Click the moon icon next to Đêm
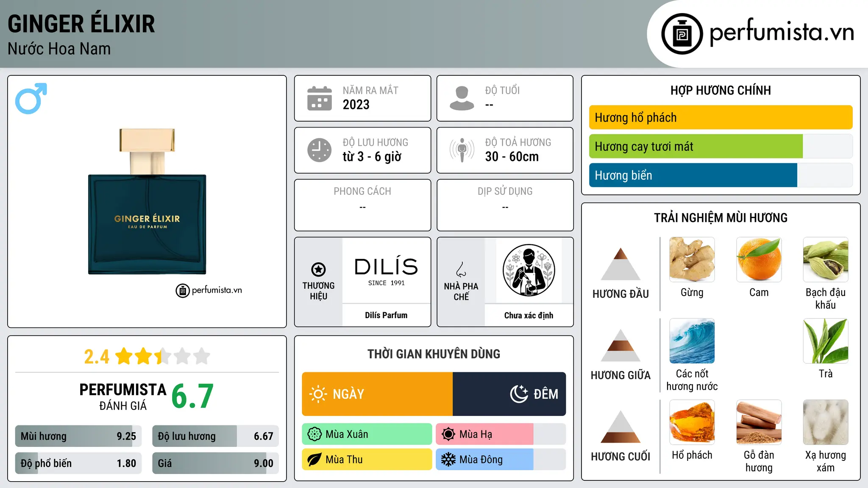The image size is (868, 488). point(519,394)
